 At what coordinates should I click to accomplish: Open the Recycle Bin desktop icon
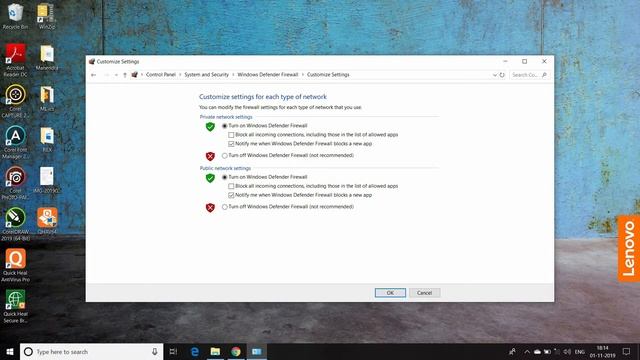[x=15, y=16]
